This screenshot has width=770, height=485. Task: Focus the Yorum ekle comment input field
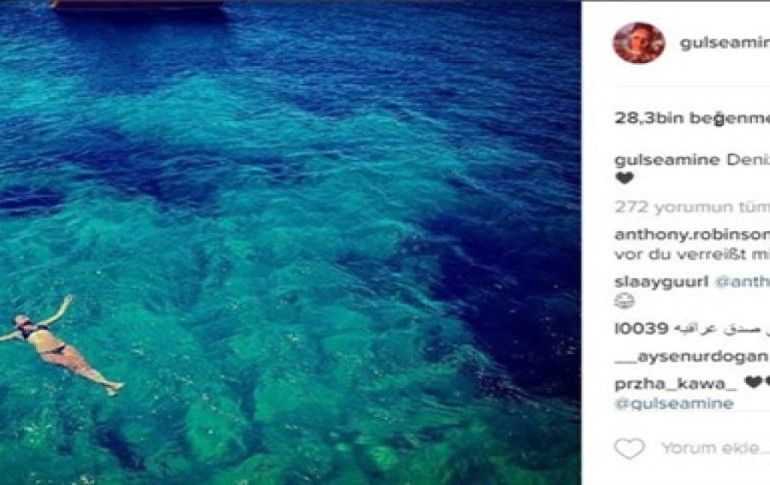(715, 448)
